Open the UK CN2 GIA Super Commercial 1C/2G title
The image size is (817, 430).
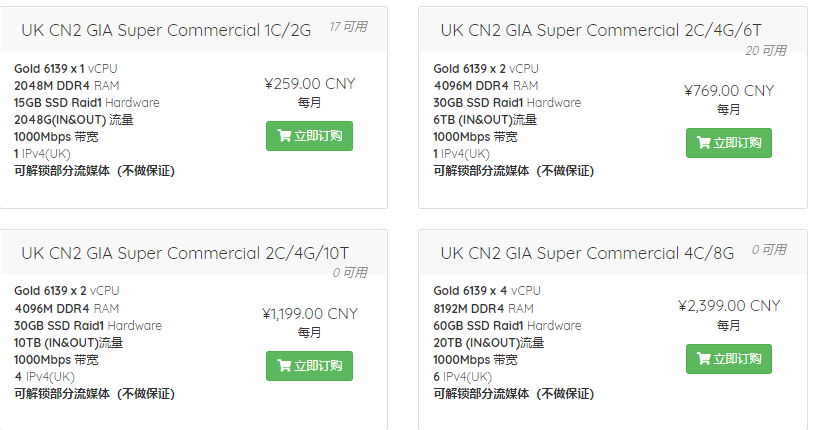point(166,30)
